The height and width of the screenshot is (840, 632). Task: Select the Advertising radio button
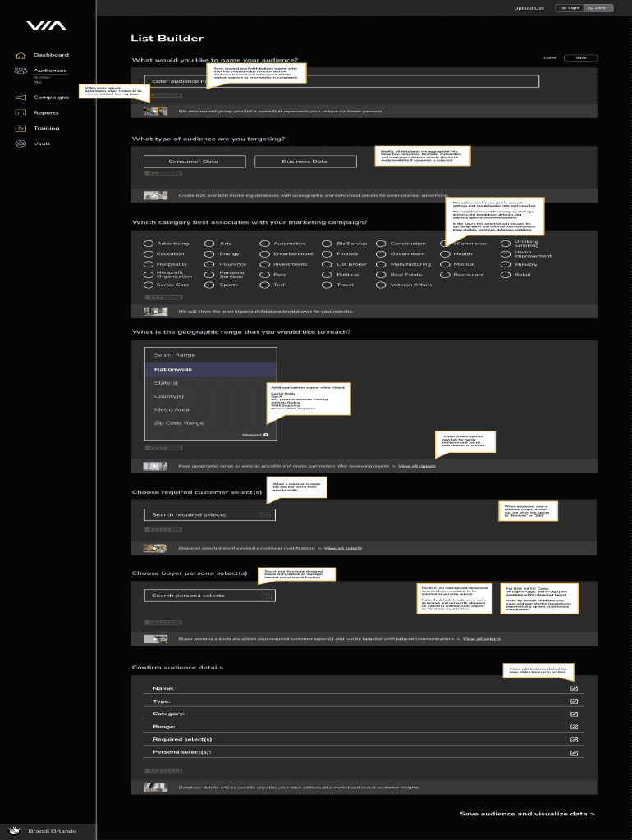[x=149, y=244]
